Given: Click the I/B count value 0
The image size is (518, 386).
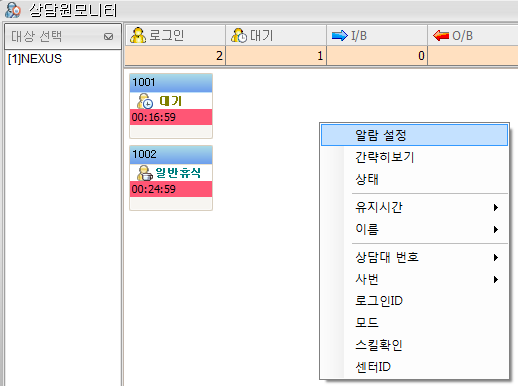Looking at the screenshot, I should point(421,55).
